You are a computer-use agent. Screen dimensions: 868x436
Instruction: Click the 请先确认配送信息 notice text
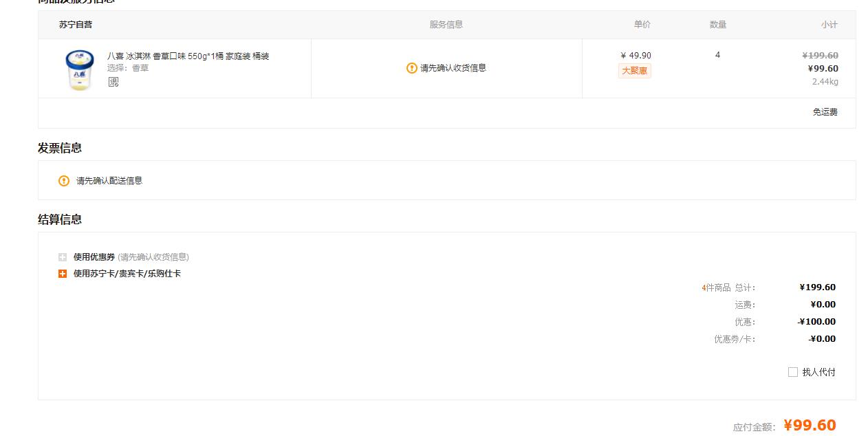point(109,181)
